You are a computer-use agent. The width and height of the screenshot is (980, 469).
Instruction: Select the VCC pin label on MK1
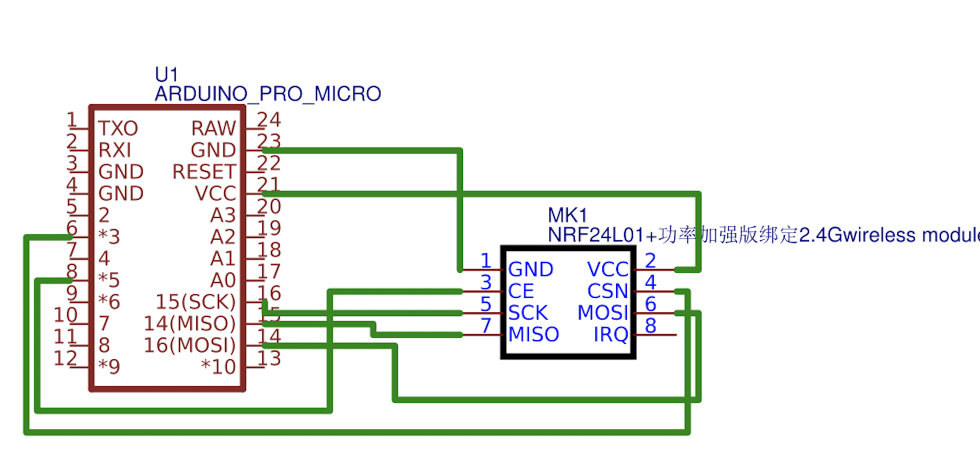(608, 269)
